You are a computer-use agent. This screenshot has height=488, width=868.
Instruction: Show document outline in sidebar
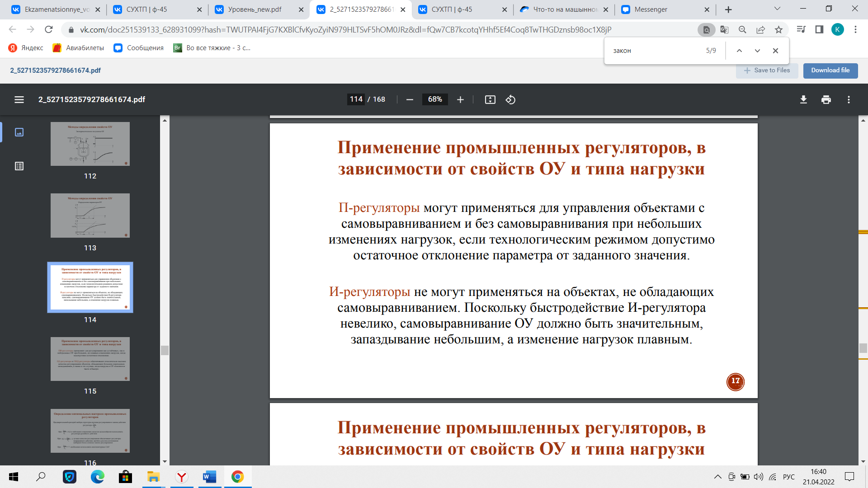pyautogui.click(x=19, y=166)
